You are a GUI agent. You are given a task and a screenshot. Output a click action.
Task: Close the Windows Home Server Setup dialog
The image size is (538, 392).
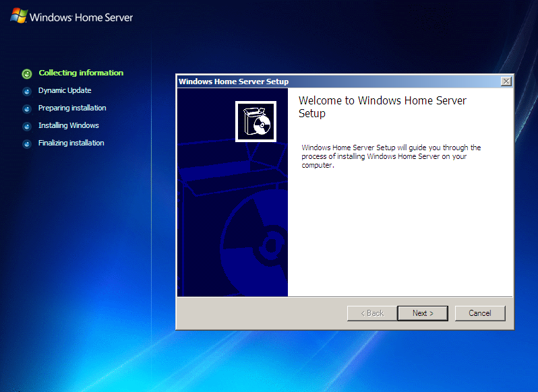click(506, 81)
